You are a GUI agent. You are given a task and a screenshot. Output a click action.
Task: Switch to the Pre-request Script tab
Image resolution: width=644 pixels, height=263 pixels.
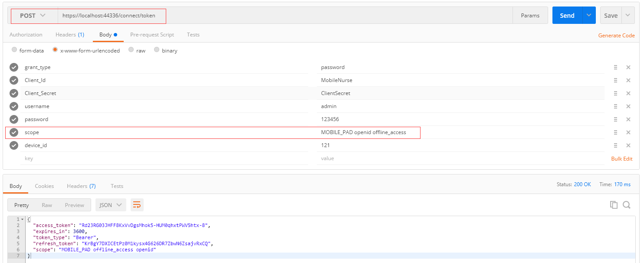pyautogui.click(x=152, y=34)
